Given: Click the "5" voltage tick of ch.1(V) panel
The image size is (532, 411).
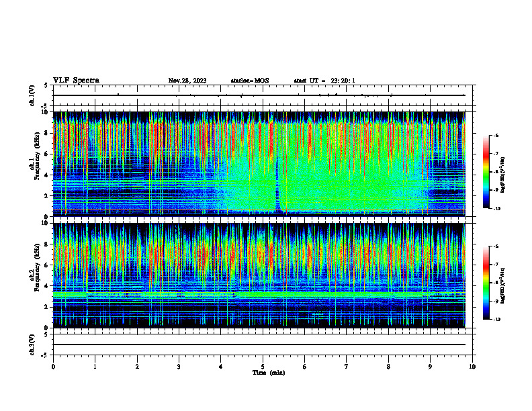Looking at the screenshot, I should (x=46, y=85).
